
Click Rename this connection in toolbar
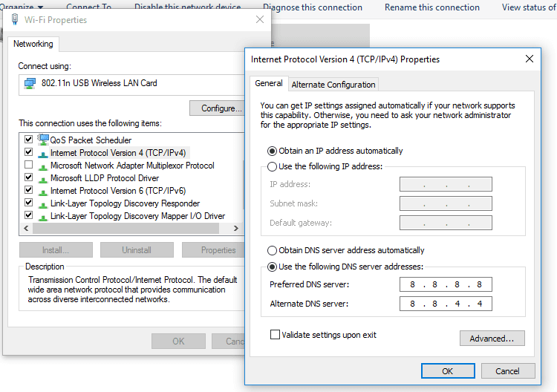pos(432,7)
